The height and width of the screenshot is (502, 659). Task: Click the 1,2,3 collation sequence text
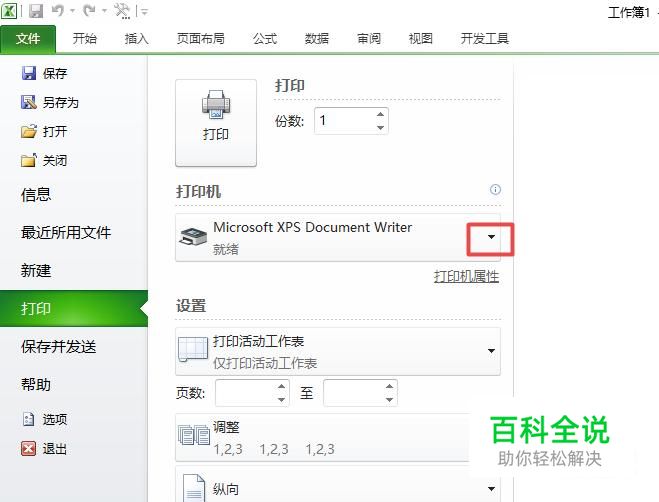point(274,449)
